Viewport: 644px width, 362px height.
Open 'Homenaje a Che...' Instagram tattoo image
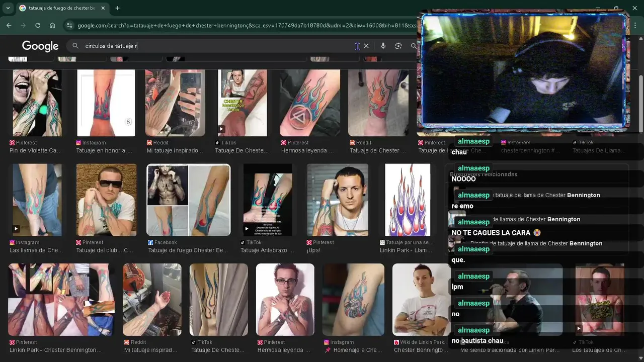353,300
